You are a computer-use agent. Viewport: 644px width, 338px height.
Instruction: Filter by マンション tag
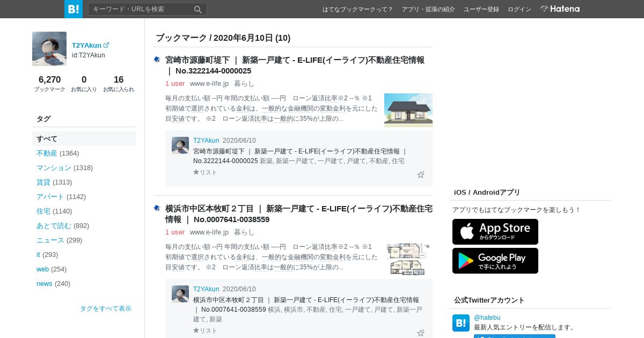[x=54, y=167]
